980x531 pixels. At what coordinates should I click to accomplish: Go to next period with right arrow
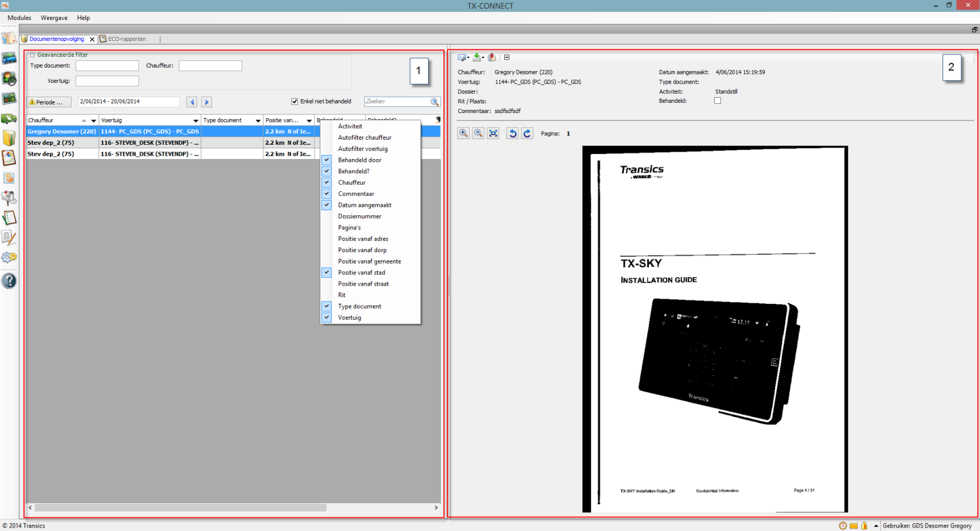207,102
